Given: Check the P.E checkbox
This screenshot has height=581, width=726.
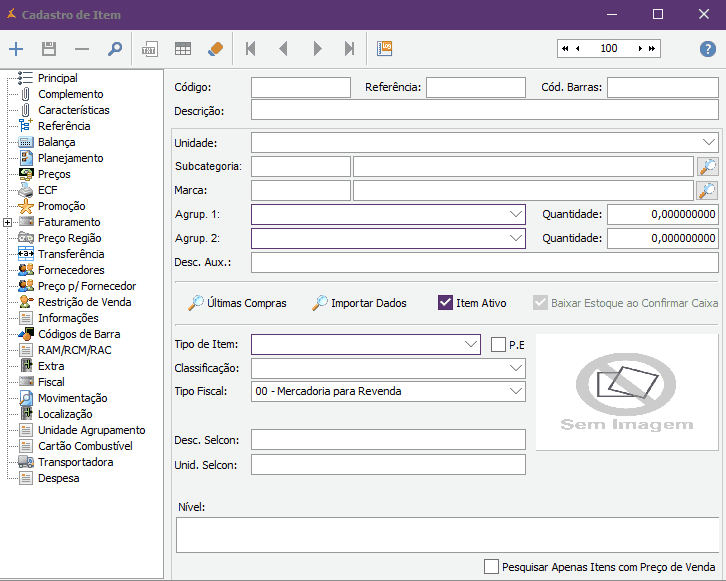Looking at the screenshot, I should pos(499,345).
